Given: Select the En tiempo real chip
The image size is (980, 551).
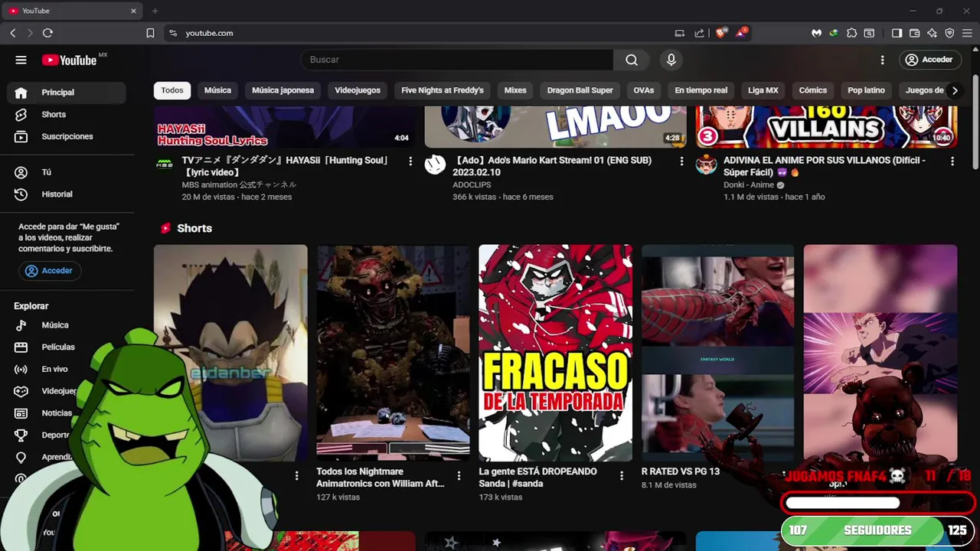Looking at the screenshot, I should tap(701, 90).
